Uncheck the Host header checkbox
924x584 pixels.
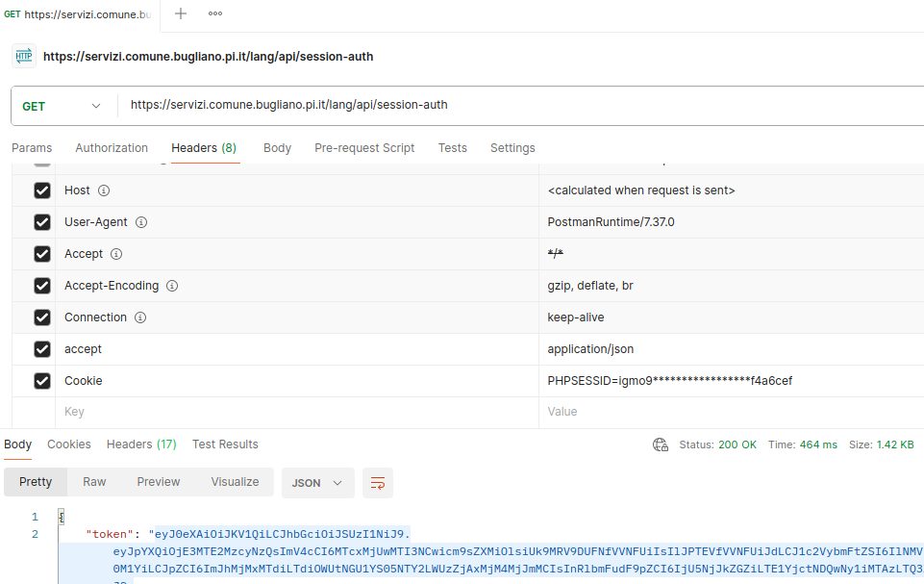pos(42,190)
